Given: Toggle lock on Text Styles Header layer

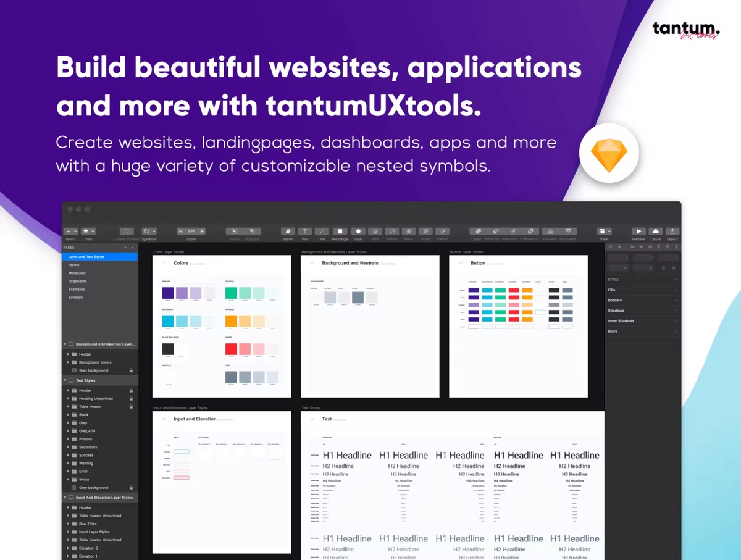Looking at the screenshot, I should pos(131,391).
